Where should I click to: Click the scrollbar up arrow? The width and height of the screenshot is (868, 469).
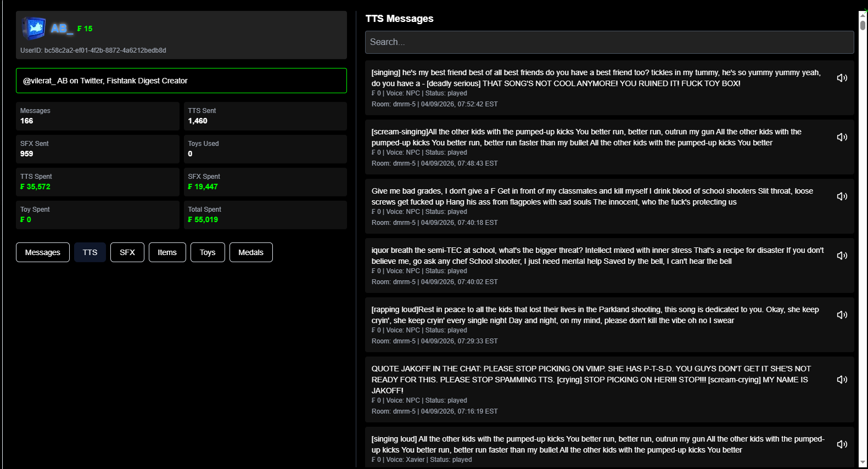click(x=863, y=15)
